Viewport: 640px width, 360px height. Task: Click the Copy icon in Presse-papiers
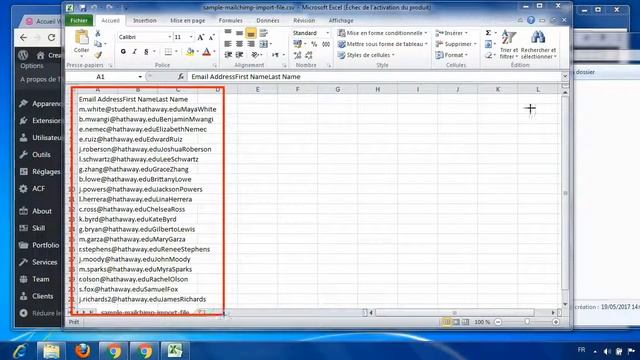tap(98, 44)
